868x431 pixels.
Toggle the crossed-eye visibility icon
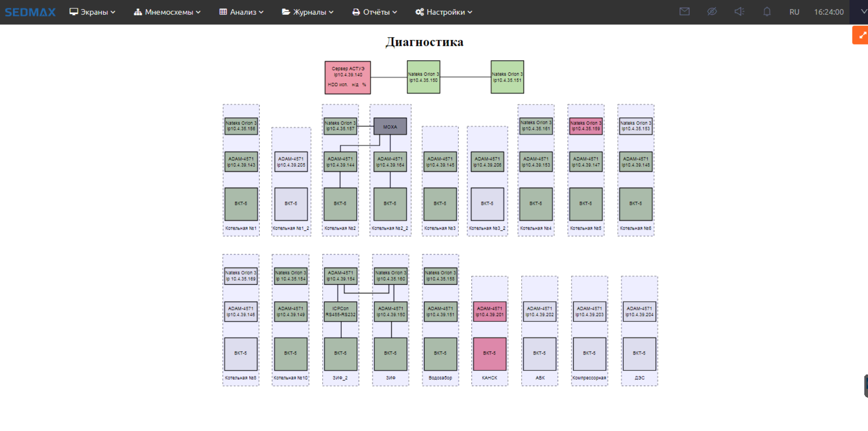pos(712,12)
